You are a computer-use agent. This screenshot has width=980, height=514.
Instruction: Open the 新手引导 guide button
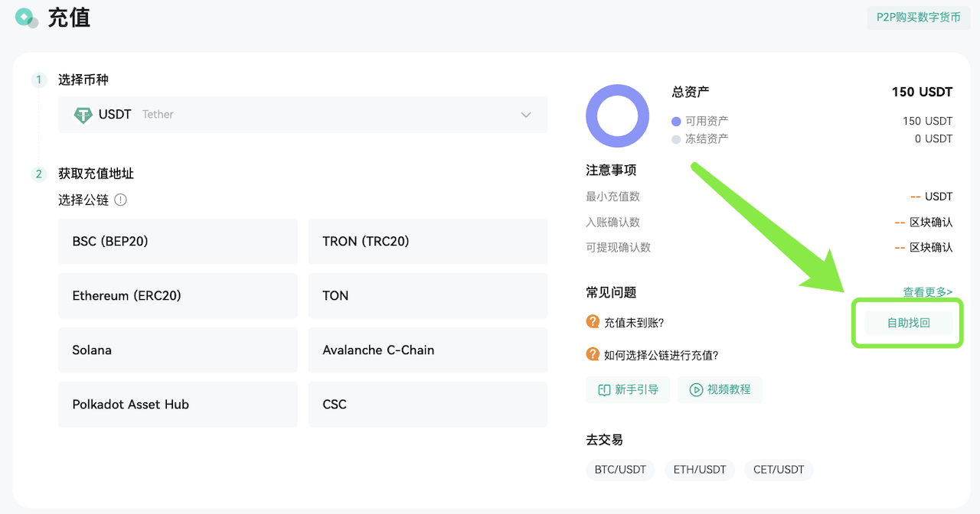[x=628, y=389]
